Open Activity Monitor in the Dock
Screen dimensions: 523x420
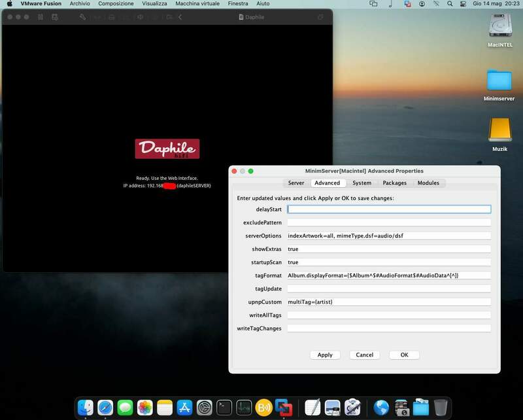click(x=244, y=408)
